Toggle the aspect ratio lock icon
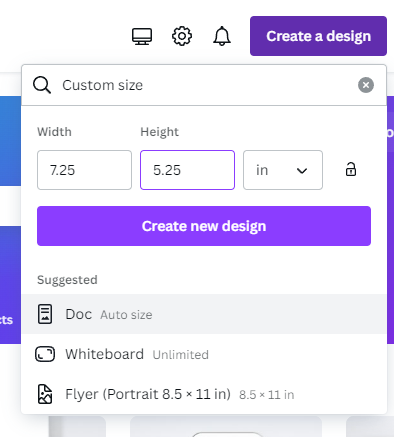The width and height of the screenshot is (394, 437). coord(350,169)
